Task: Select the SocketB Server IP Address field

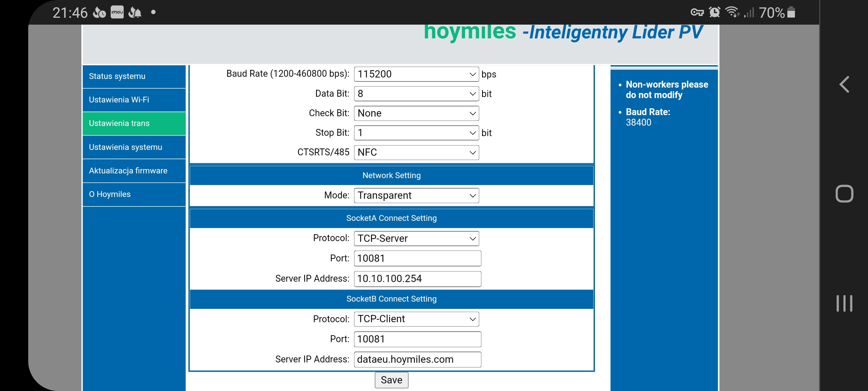Action: (x=417, y=359)
